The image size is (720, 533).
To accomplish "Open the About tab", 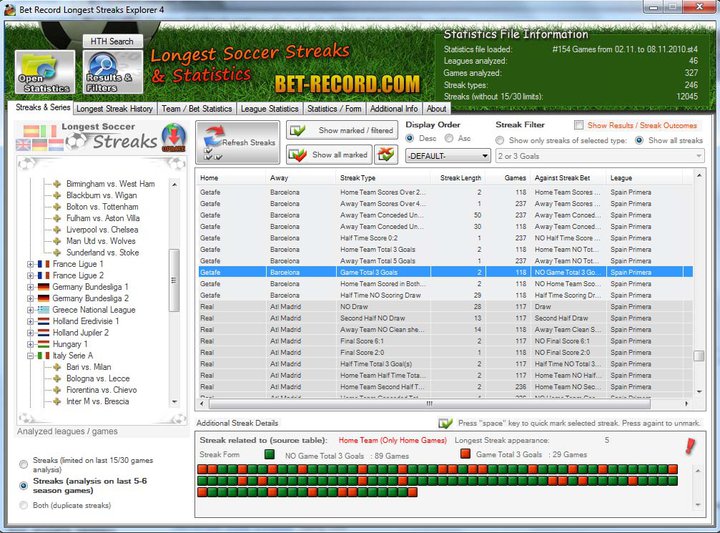I will (x=436, y=109).
